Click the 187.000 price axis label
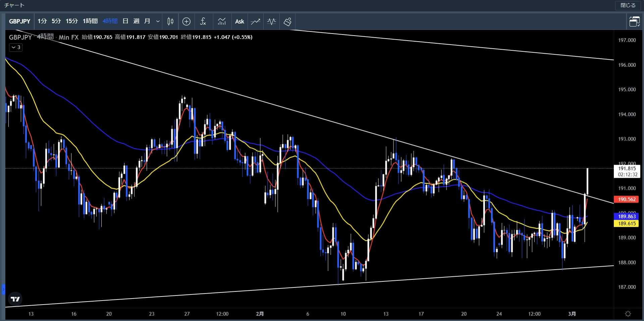Screen dimensions: 644x321 pos(627,287)
